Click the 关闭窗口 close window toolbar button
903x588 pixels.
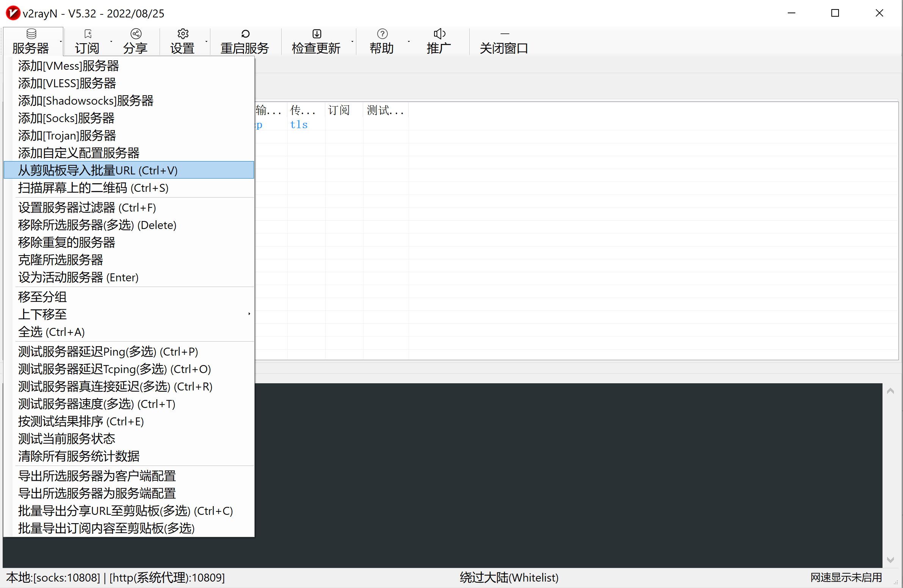[504, 42]
